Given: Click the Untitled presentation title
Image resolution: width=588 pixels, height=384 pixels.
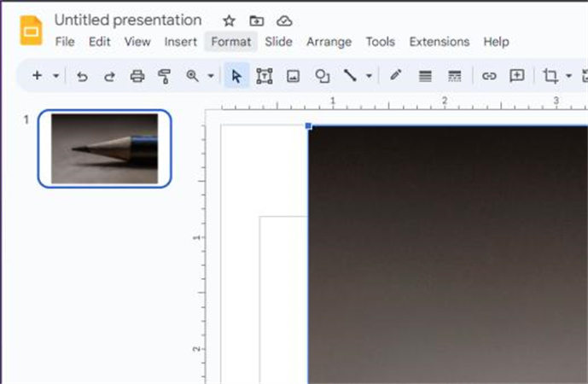Looking at the screenshot, I should coord(128,20).
